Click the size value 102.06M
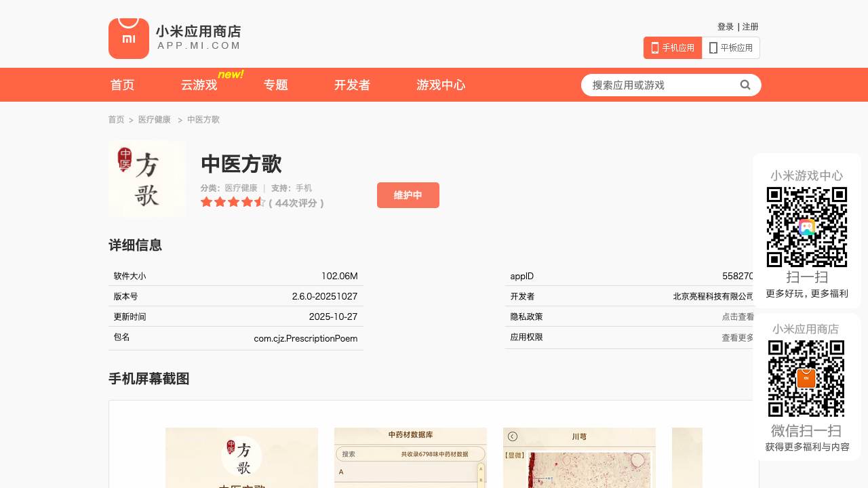This screenshot has width=868, height=488. (x=340, y=276)
